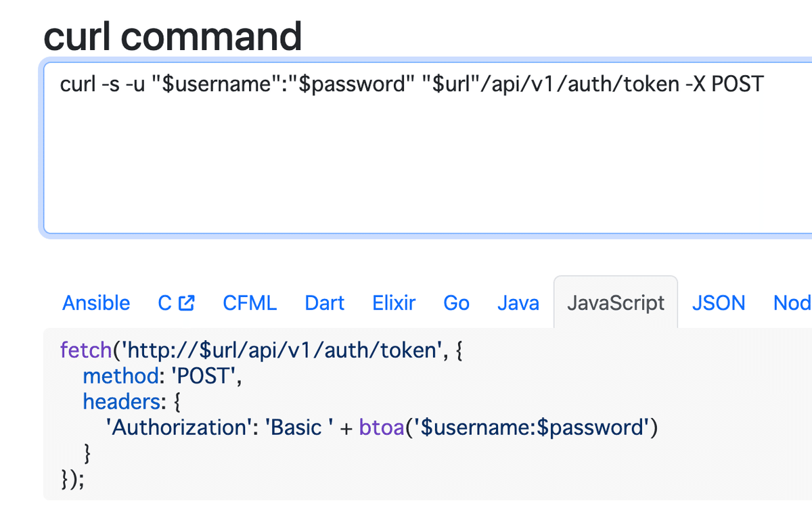Switch to the Dart tab

click(x=325, y=302)
